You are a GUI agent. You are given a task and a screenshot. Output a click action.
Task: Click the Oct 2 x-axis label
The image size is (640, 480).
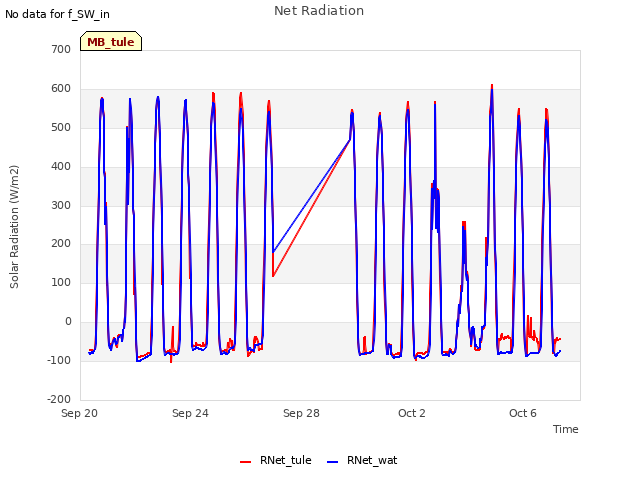(x=412, y=413)
